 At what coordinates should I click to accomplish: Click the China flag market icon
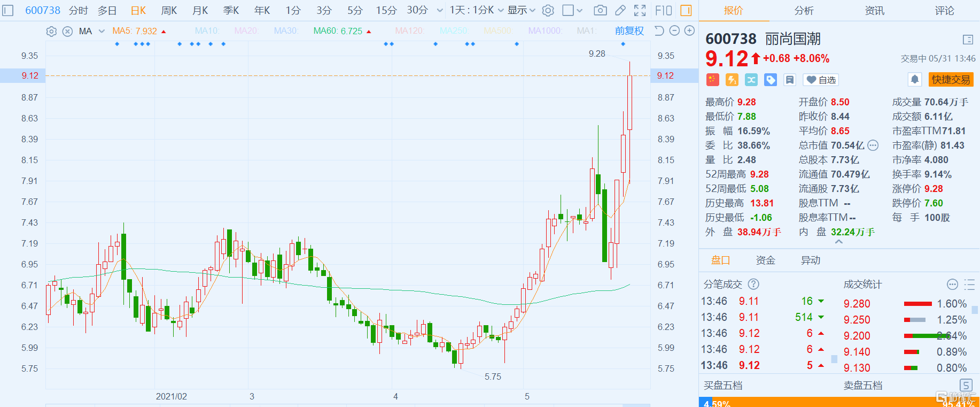(x=712, y=80)
